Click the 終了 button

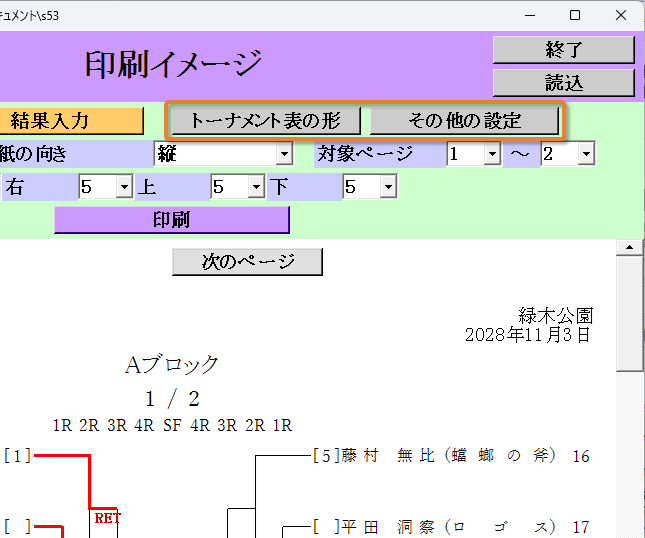pyautogui.click(x=564, y=50)
